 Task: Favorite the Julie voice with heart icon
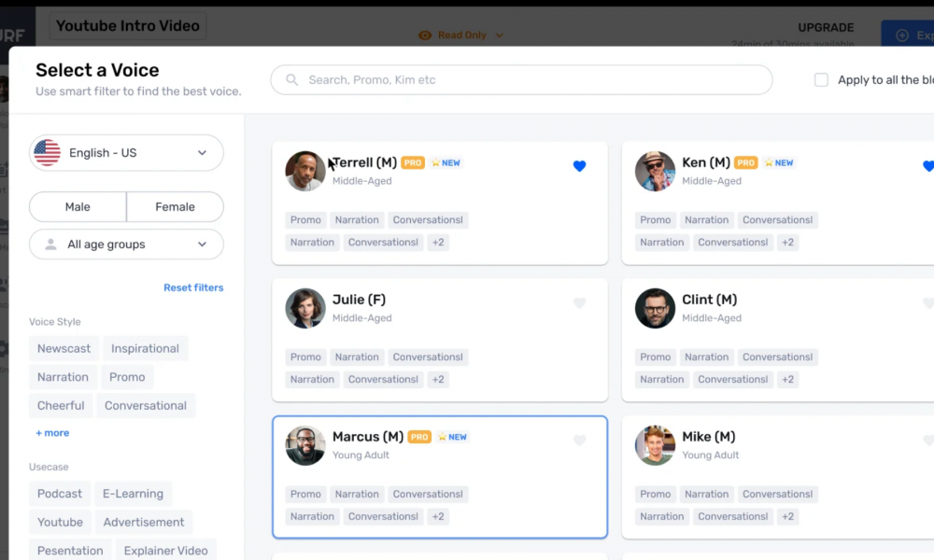point(579,303)
